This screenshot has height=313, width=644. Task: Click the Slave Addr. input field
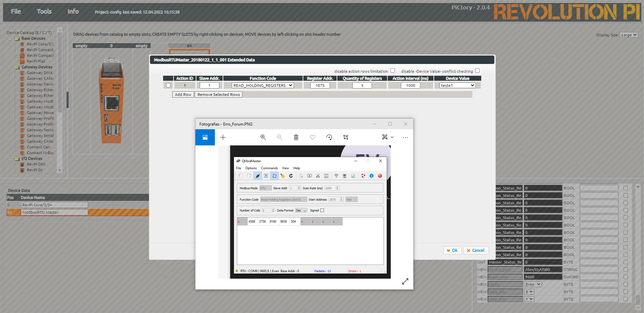coord(210,85)
